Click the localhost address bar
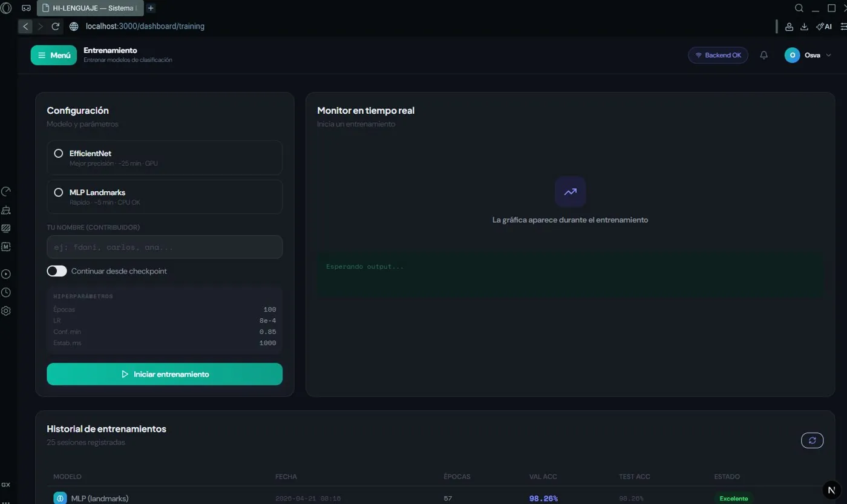The height and width of the screenshot is (504, 847). tap(145, 27)
